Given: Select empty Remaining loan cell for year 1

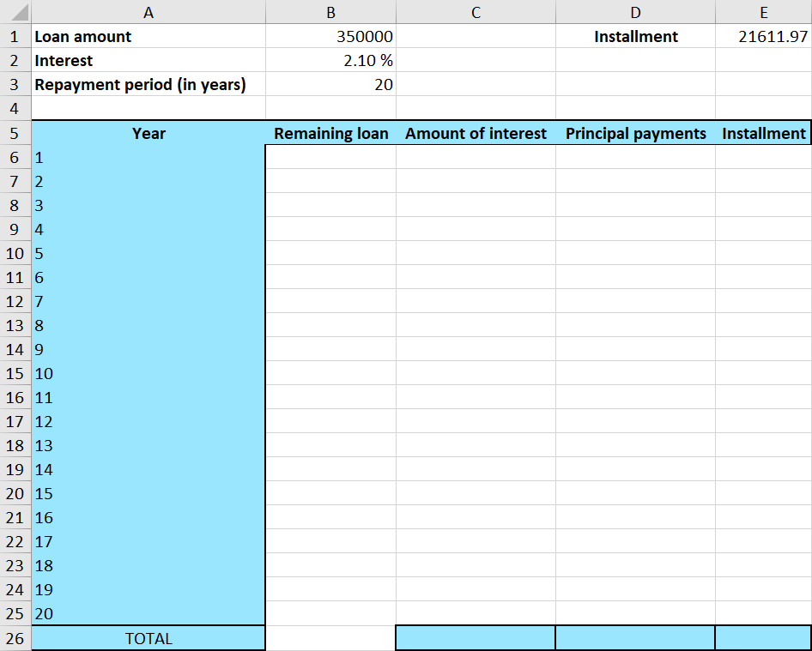Looking at the screenshot, I should 330,157.
